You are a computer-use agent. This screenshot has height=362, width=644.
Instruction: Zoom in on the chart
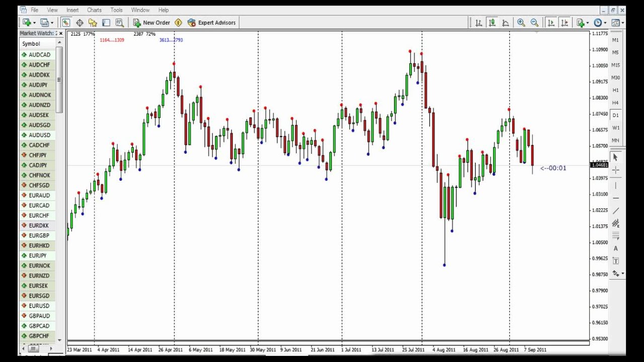521,23
